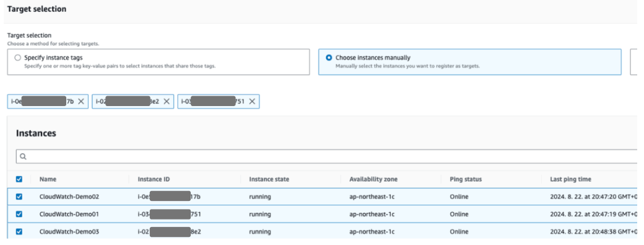Sort by the Last ping time column header
644x245 pixels.
pyautogui.click(x=571, y=179)
